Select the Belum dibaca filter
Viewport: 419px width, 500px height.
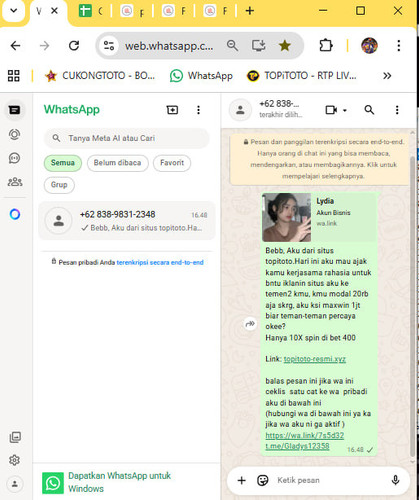pos(118,163)
